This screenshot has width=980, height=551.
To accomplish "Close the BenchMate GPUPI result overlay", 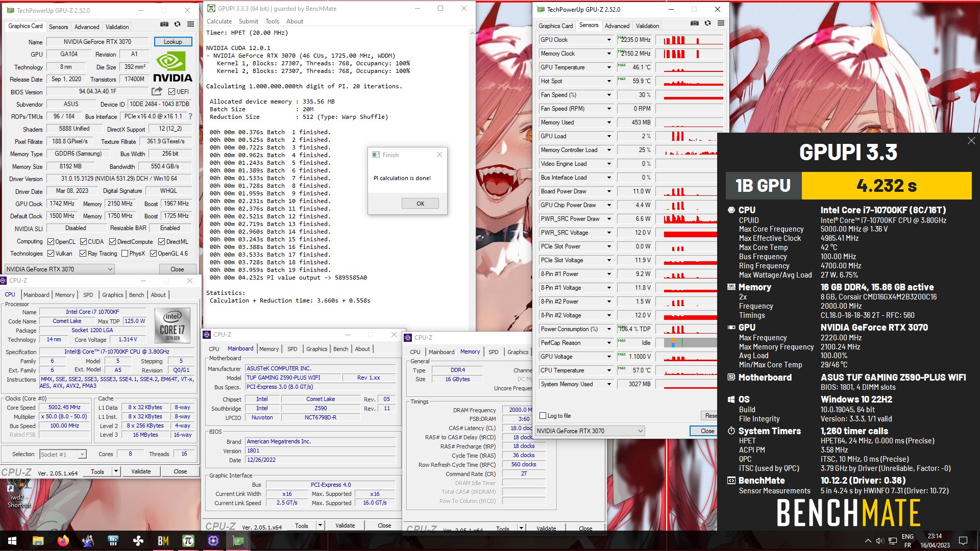I will [x=971, y=141].
